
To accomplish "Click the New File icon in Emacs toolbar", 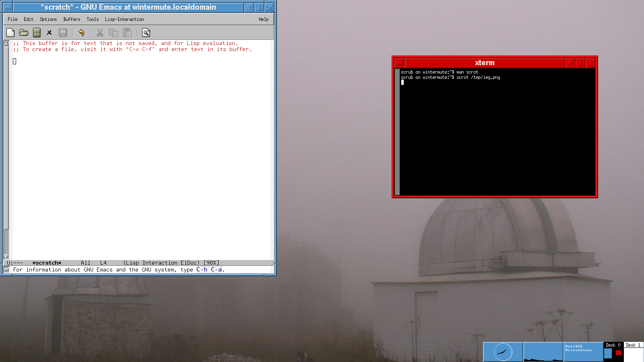I will [10, 33].
